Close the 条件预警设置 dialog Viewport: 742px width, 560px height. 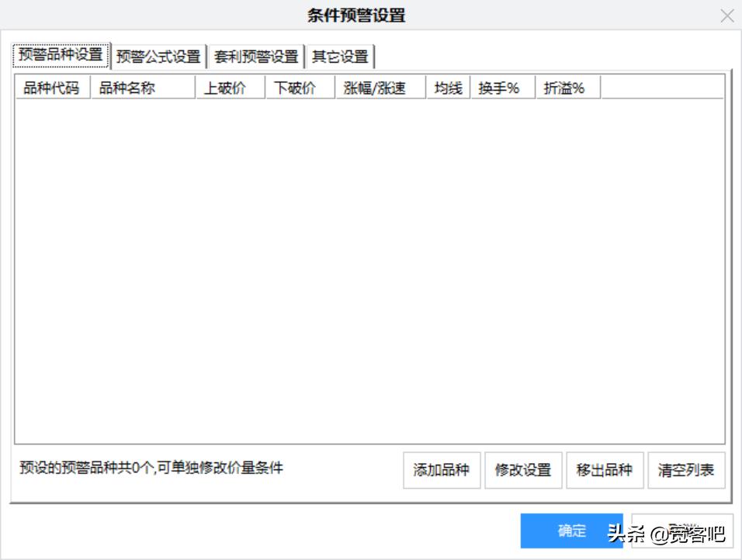click(x=726, y=16)
